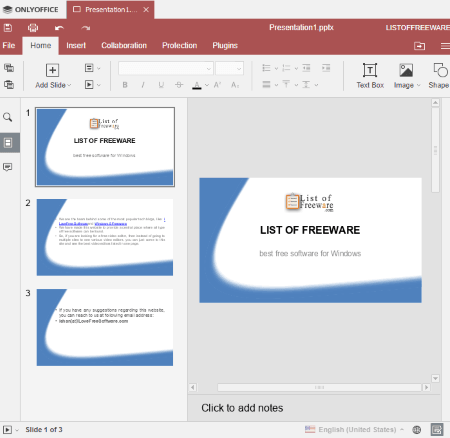Toggle the Slides panel in left sidebar
Image resolution: width=450 pixels, height=438 pixels.
(x=8, y=143)
